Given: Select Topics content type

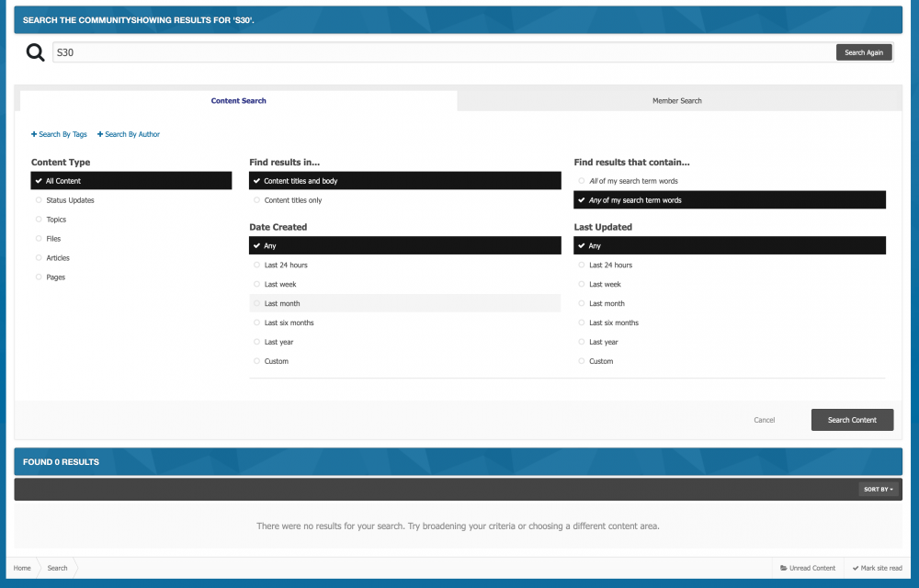Looking at the screenshot, I should click(131, 220).
